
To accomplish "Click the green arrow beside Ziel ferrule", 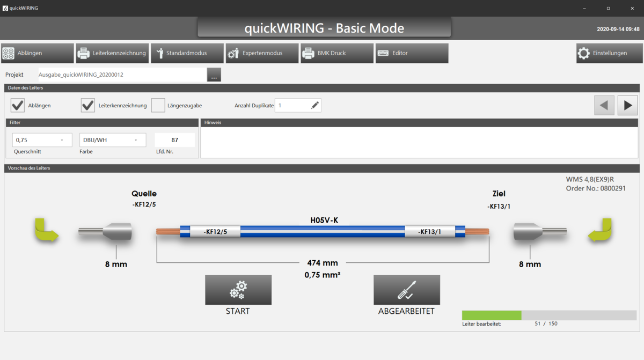I will click(x=600, y=231).
